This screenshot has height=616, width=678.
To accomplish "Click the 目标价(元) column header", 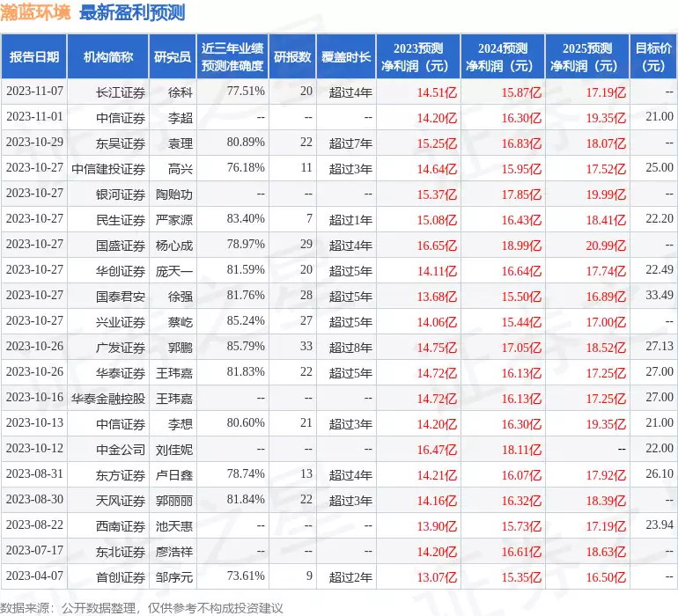I will tap(653, 56).
